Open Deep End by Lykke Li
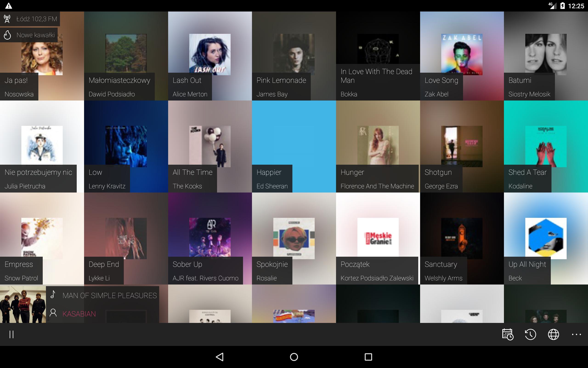Image resolution: width=588 pixels, height=368 pixels. coord(126,239)
